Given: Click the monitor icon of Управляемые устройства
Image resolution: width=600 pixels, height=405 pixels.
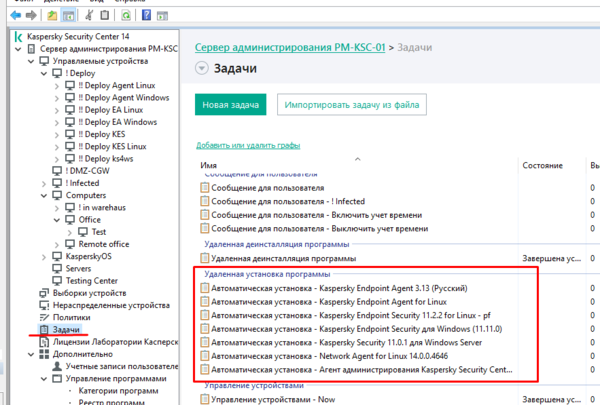Looking at the screenshot, I should tap(44, 61).
